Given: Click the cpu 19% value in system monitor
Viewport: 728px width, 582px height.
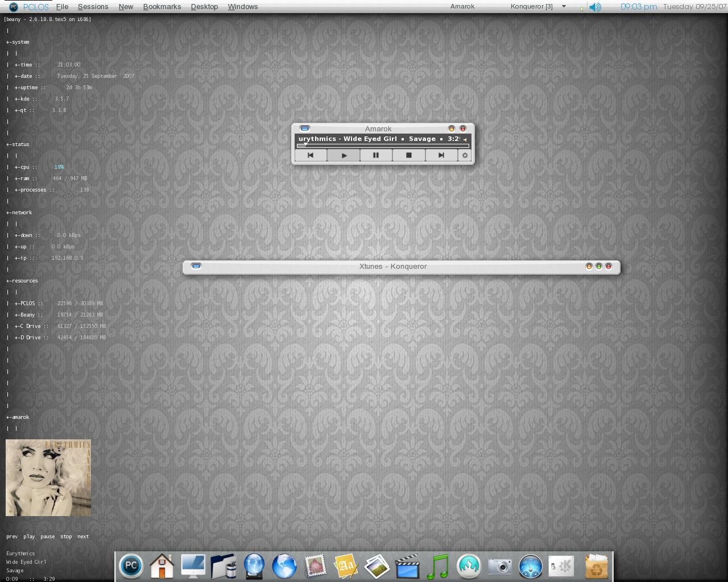Looking at the screenshot, I should (x=59, y=167).
